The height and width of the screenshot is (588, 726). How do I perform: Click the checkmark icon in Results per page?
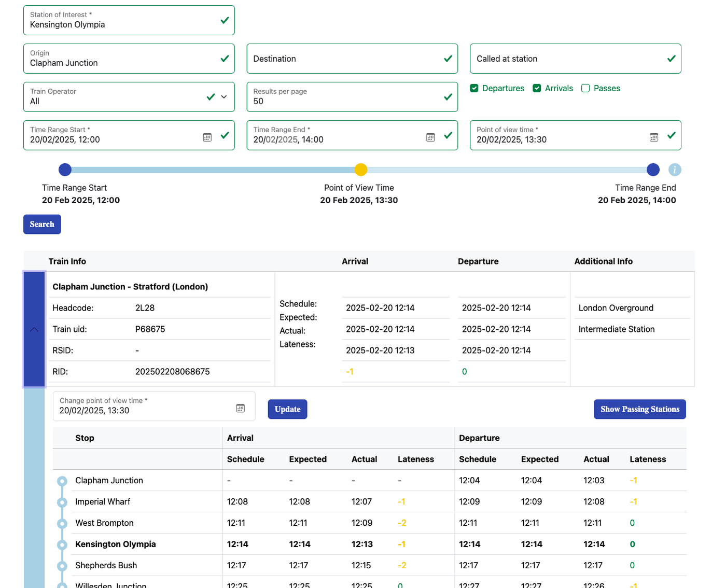pyautogui.click(x=448, y=97)
